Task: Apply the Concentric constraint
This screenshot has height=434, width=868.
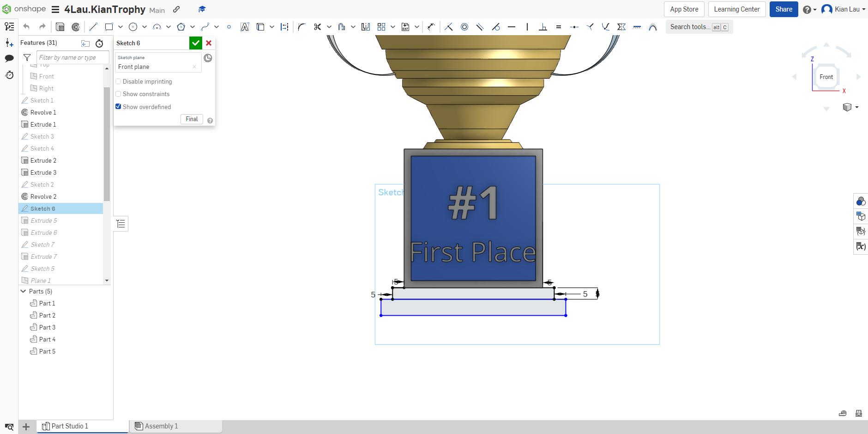Action: (464, 27)
